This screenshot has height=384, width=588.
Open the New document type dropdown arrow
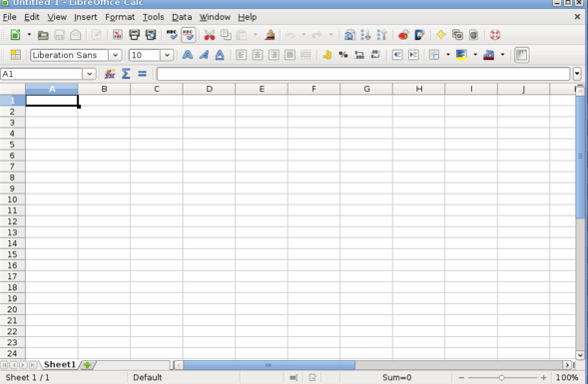click(x=29, y=35)
